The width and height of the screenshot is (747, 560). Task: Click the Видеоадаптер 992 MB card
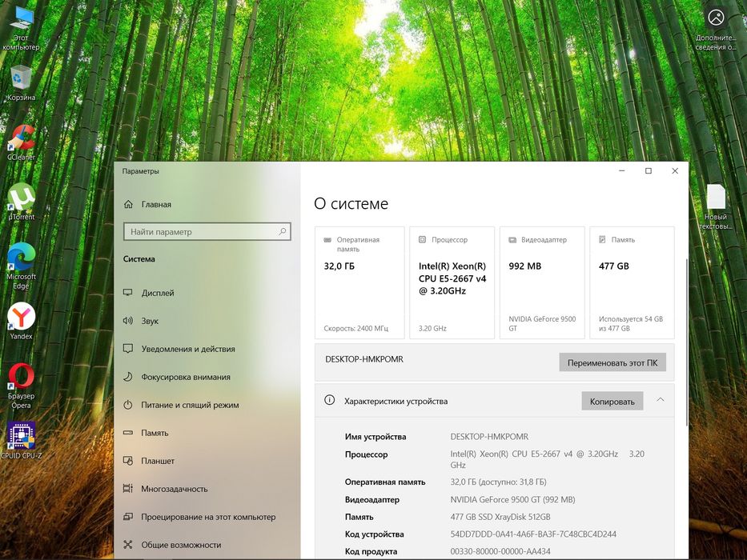pos(542,283)
